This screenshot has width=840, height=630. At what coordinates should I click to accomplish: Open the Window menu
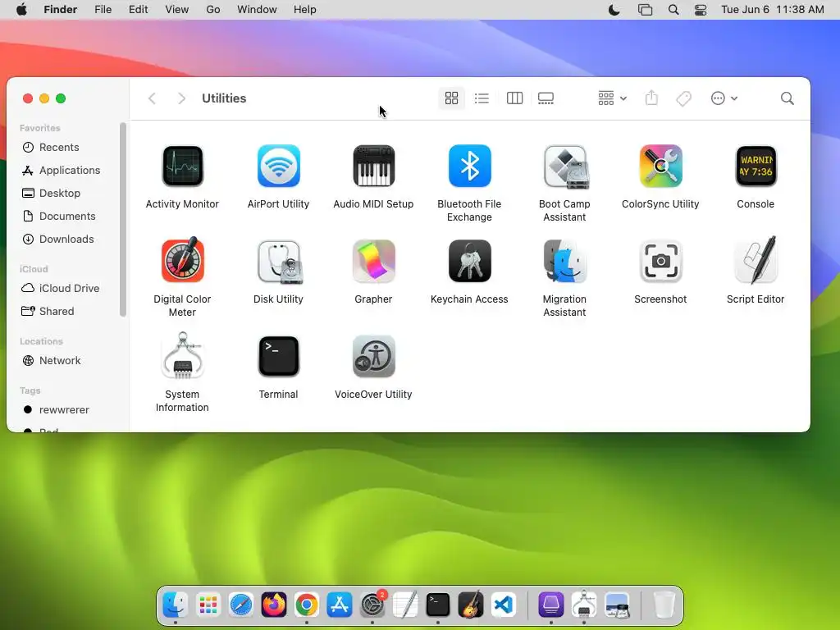pos(257,10)
